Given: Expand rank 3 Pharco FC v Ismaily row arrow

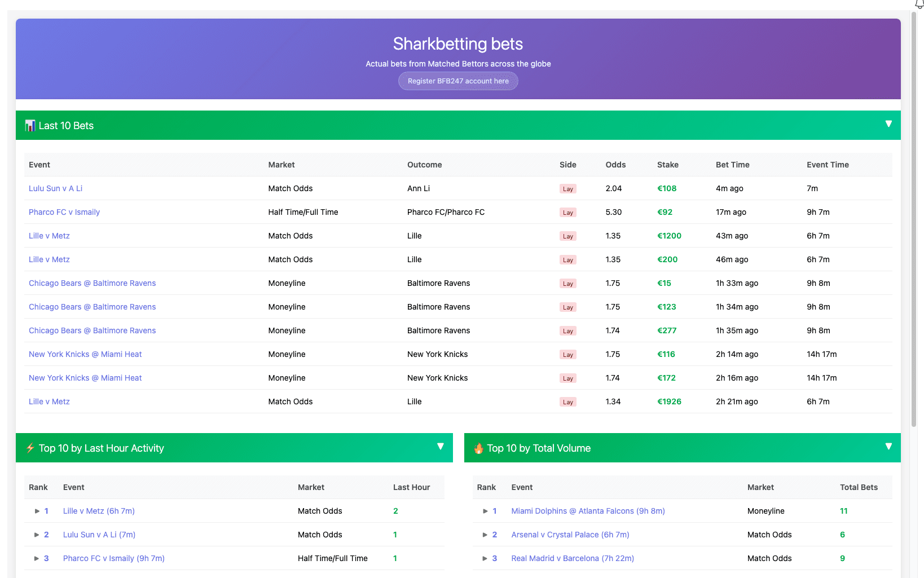Looking at the screenshot, I should pos(37,558).
